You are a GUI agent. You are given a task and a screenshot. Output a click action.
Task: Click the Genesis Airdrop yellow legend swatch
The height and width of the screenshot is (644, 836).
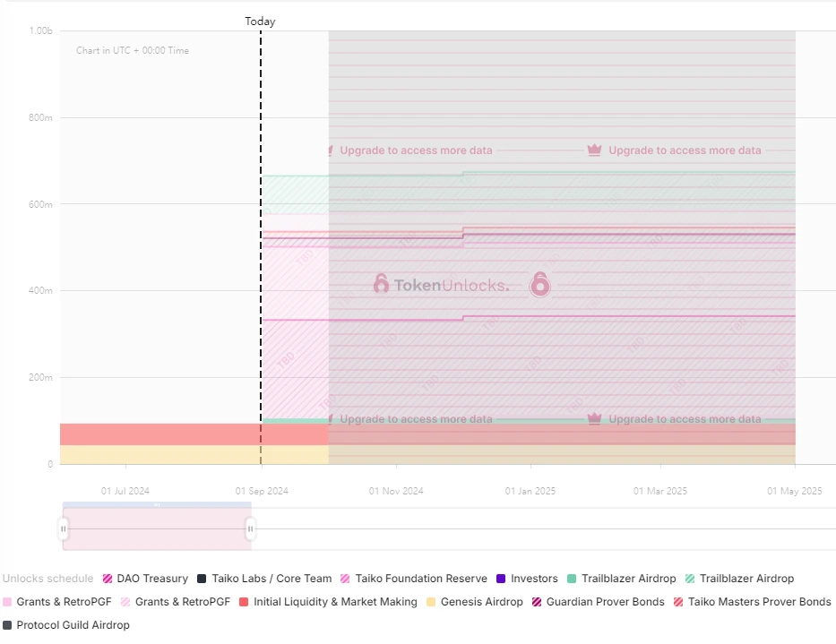[432, 602]
